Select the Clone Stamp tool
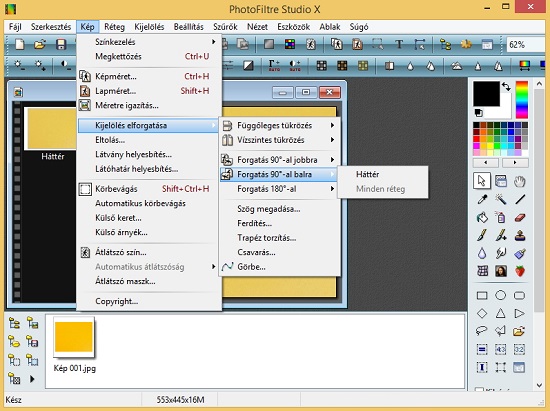This screenshot has width=550, height=411. tap(519, 236)
